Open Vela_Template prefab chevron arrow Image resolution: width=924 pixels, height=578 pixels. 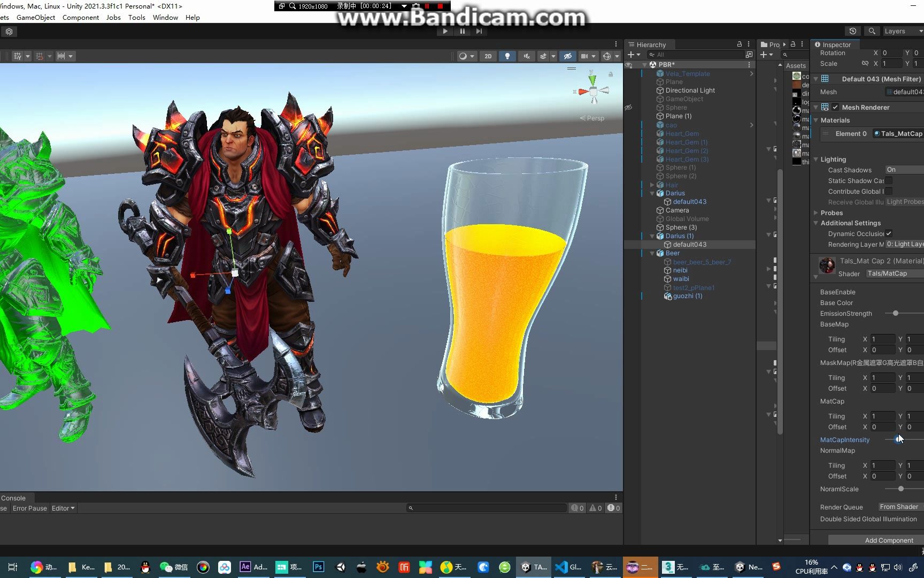click(751, 74)
